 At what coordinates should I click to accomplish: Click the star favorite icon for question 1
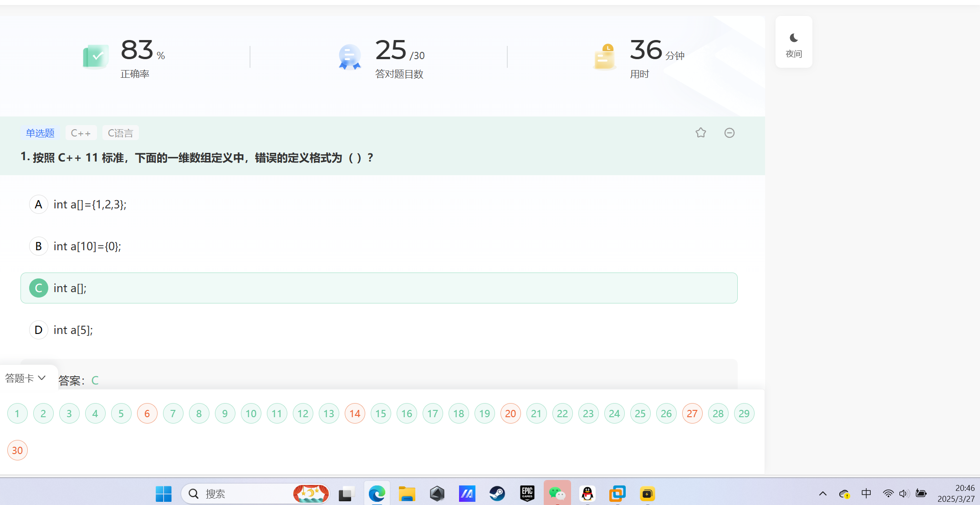click(700, 133)
